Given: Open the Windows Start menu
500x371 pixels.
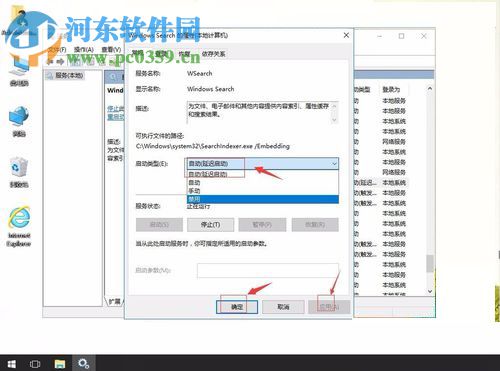Looking at the screenshot, I should pyautogui.click(x=11, y=363).
